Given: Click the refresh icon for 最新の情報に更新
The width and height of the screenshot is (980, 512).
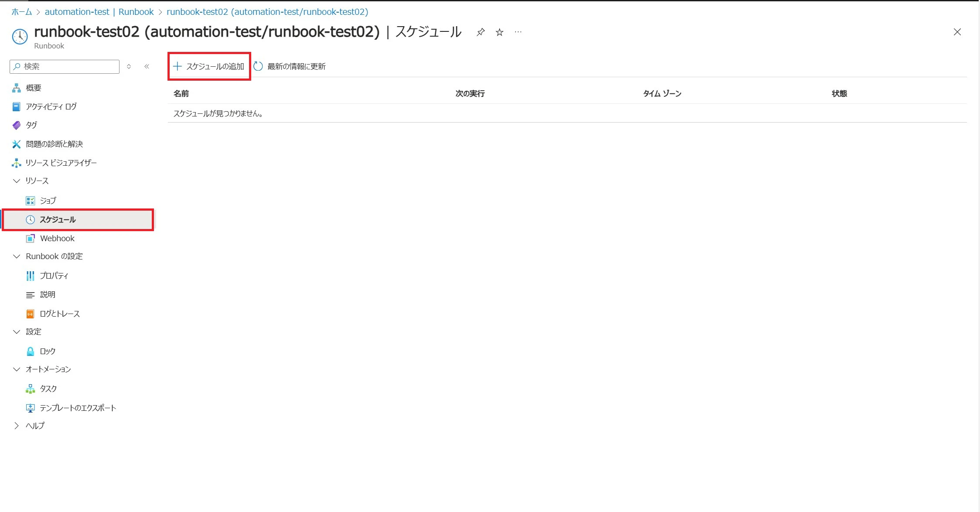Looking at the screenshot, I should (x=258, y=66).
